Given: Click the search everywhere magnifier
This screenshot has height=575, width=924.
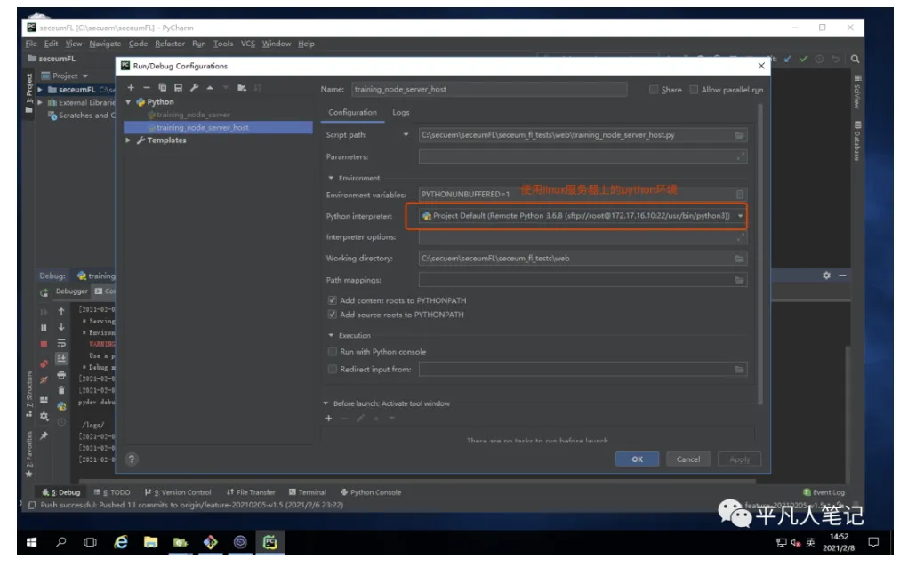Looking at the screenshot, I should point(855,59).
